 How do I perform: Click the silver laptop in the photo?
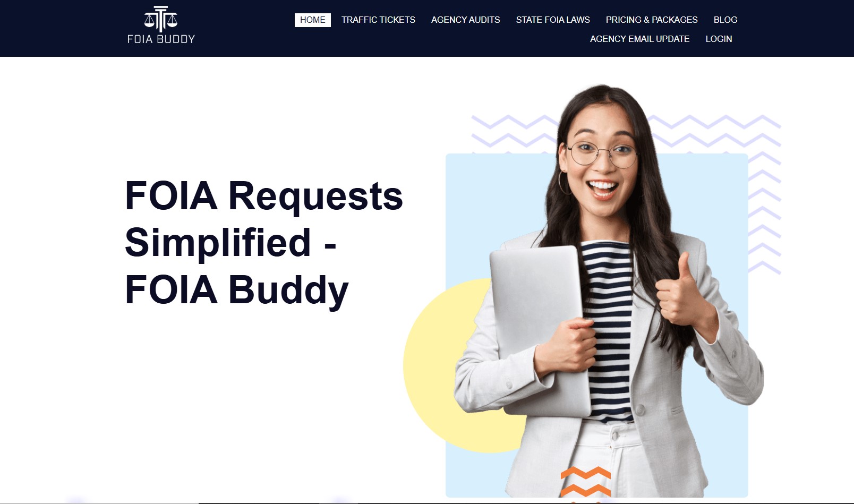coord(539,330)
